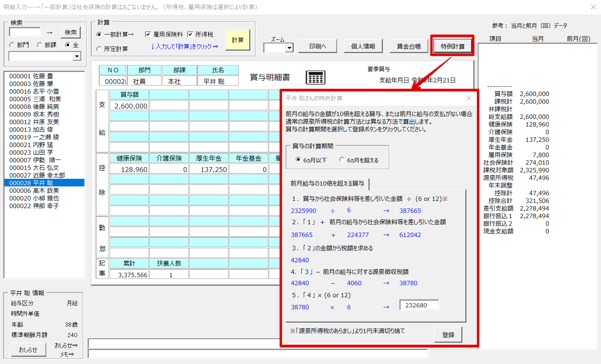Click the 累計 cell showing 3,375,566
Image resolution: width=601 pixels, height=364 pixels.
(x=129, y=275)
